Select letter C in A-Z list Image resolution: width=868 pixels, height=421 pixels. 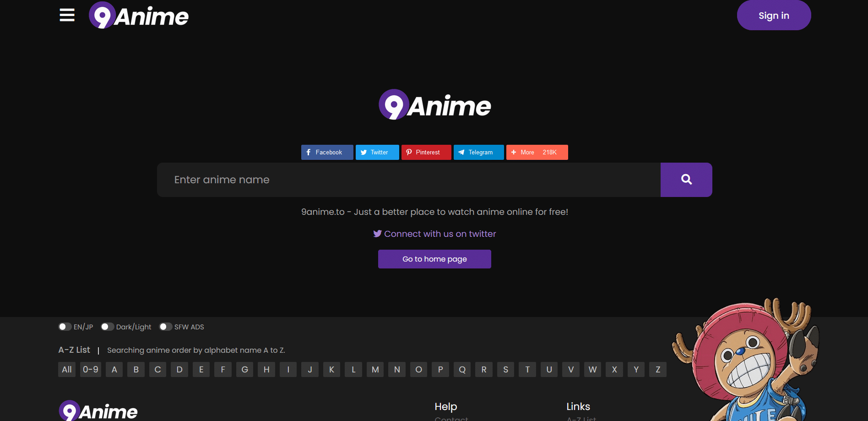pos(158,369)
